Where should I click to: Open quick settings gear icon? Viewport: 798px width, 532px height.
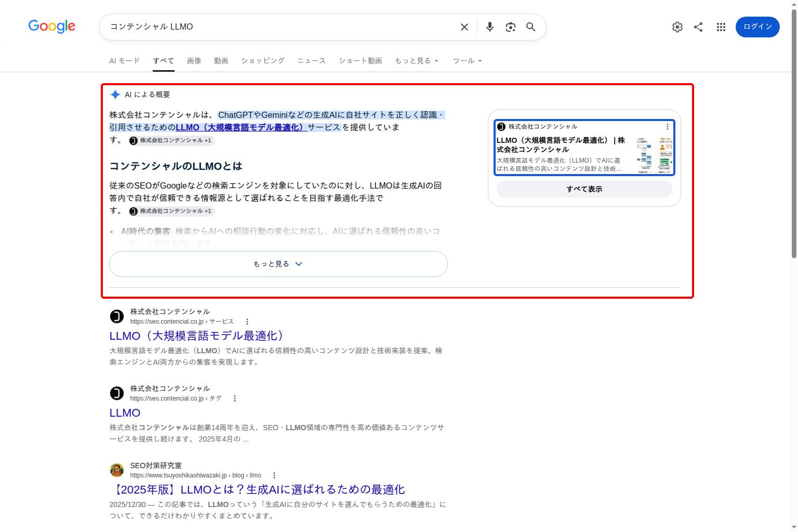pyautogui.click(x=677, y=27)
